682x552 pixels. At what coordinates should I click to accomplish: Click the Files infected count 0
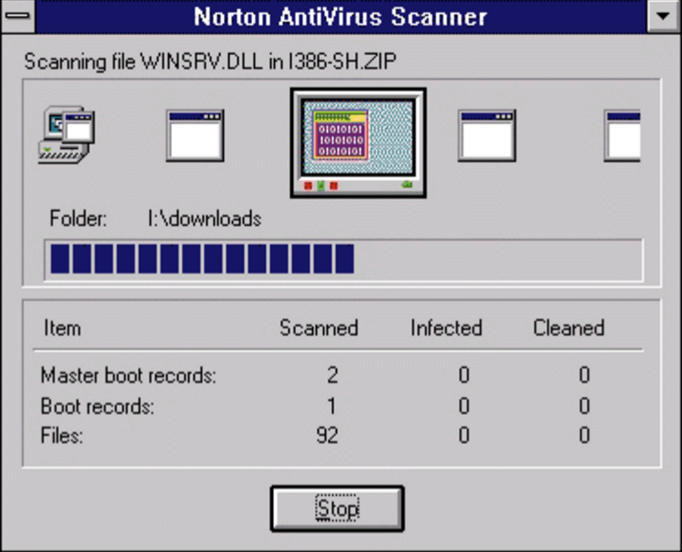click(464, 435)
